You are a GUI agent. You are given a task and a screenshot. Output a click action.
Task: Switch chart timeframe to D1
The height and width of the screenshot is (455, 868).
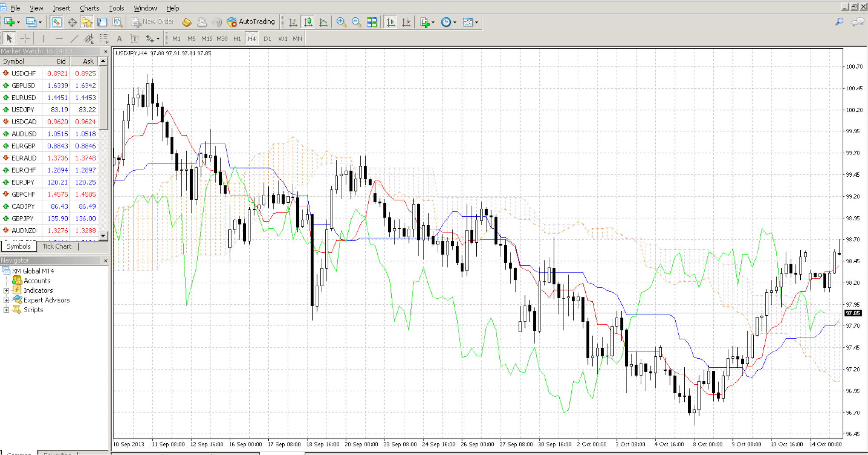[x=267, y=38]
